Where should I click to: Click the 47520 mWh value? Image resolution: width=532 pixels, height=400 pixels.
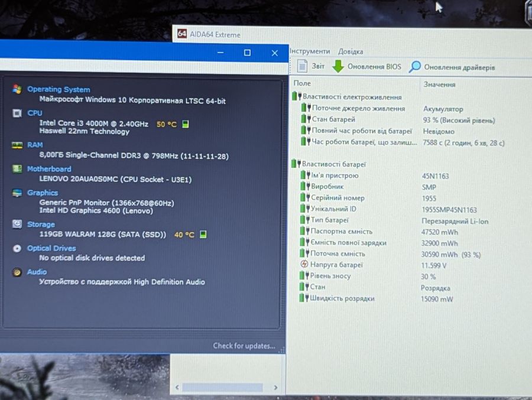[439, 232]
